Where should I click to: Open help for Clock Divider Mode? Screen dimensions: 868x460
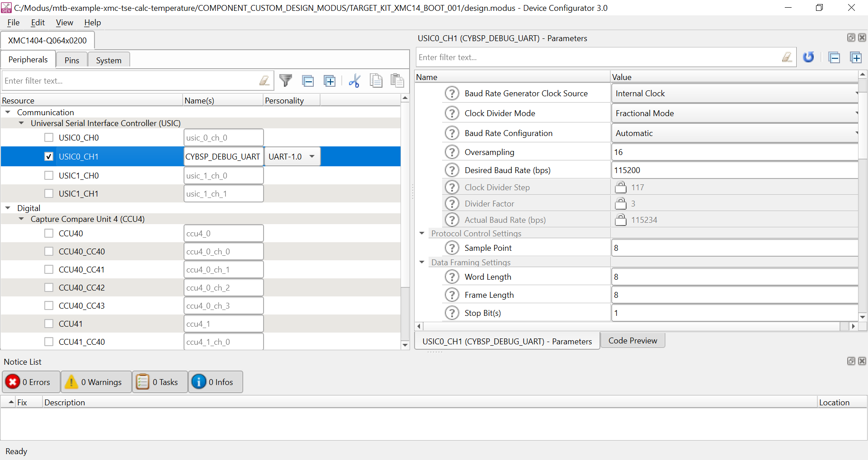[x=452, y=113]
